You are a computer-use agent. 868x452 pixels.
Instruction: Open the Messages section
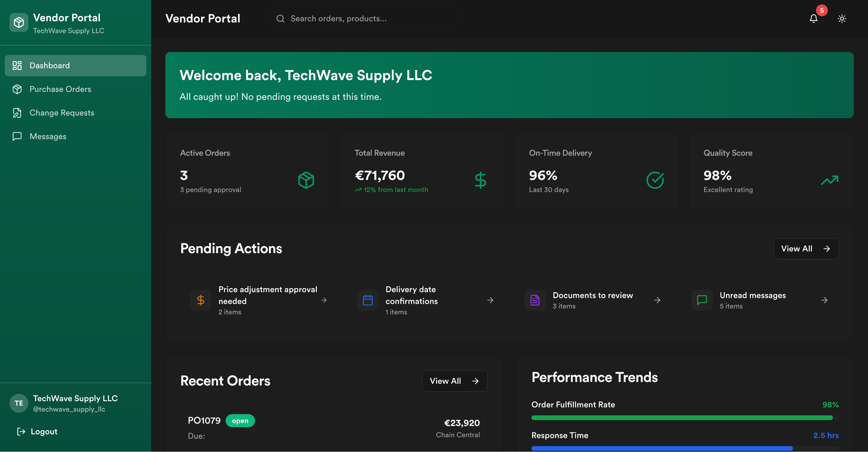pyautogui.click(x=48, y=136)
